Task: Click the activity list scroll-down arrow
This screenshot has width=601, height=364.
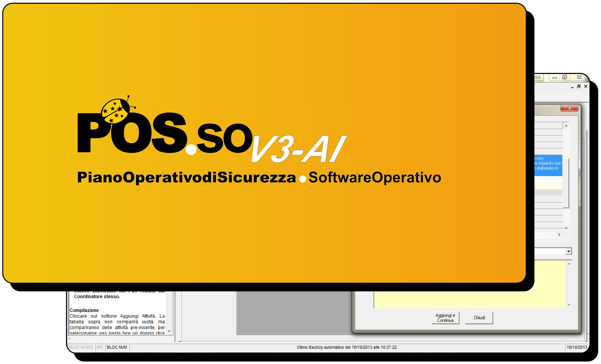Action: pos(566,228)
